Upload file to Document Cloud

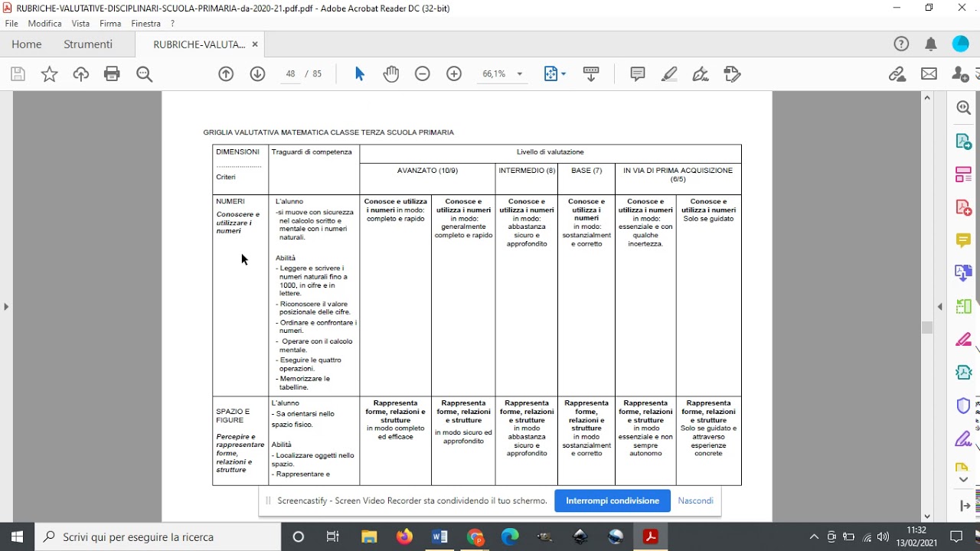[x=80, y=74]
